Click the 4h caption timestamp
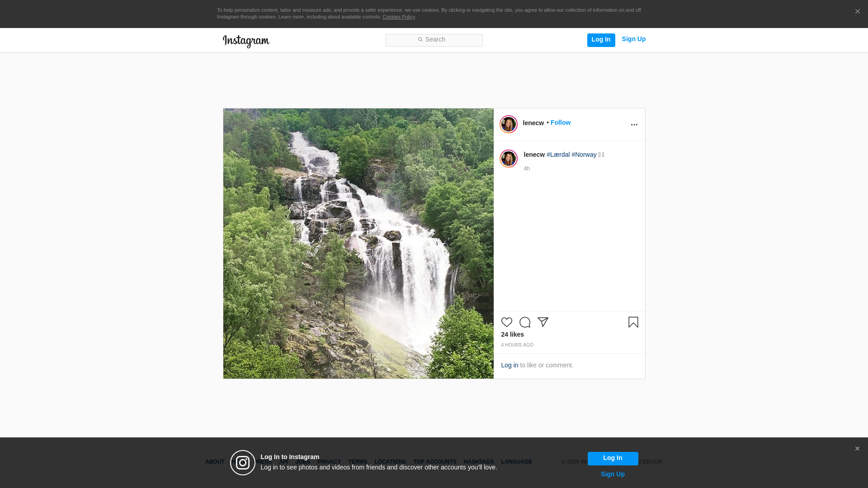This screenshot has height=488, width=868. (527, 169)
